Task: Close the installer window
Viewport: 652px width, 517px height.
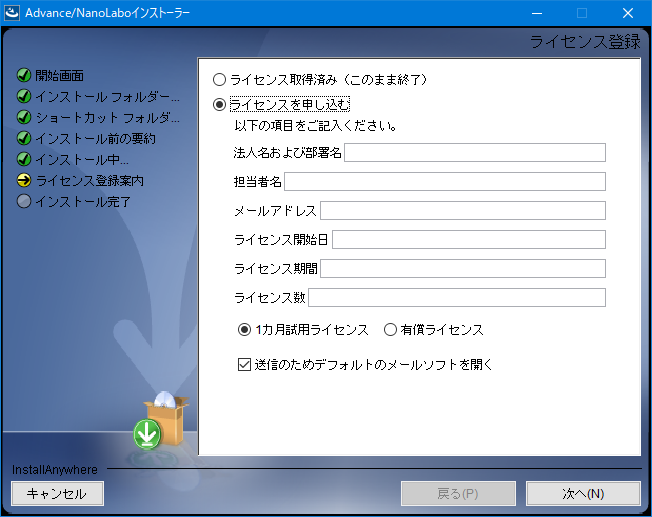Action: point(628,13)
